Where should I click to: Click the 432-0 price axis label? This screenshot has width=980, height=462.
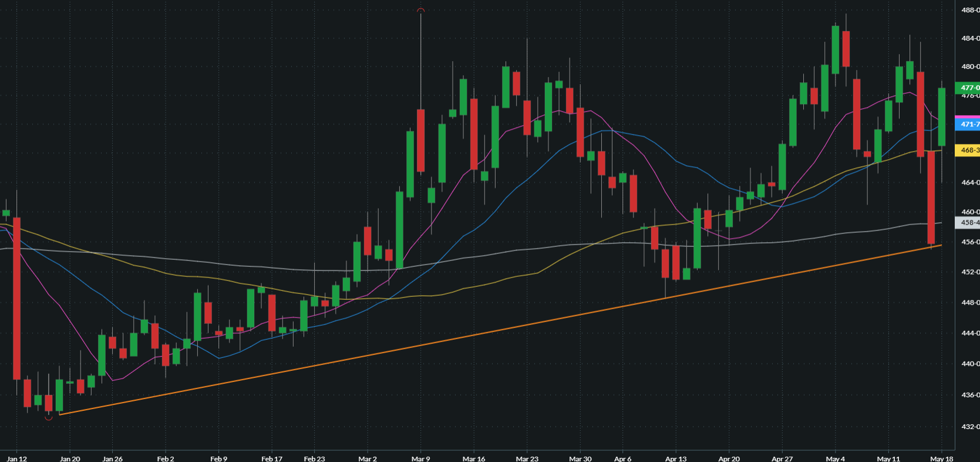tap(970, 426)
